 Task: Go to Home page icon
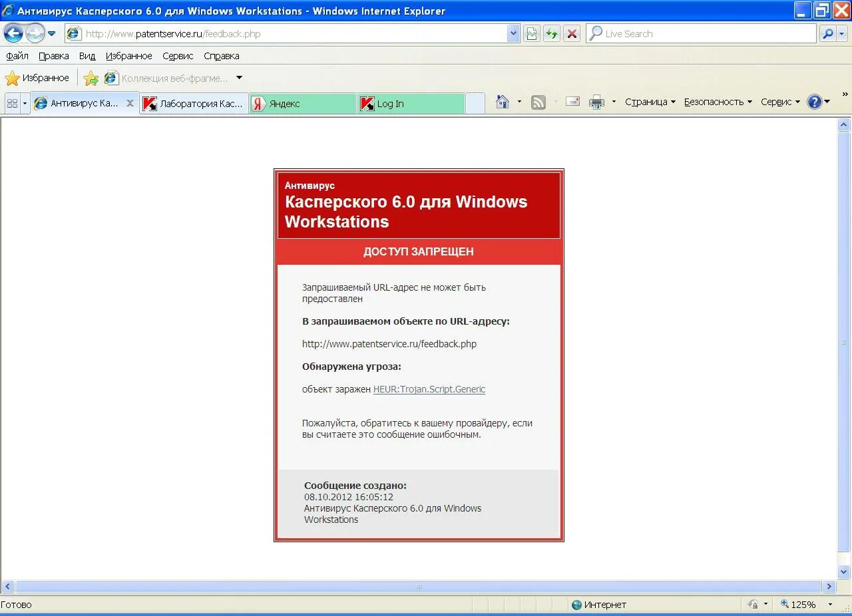pos(503,102)
